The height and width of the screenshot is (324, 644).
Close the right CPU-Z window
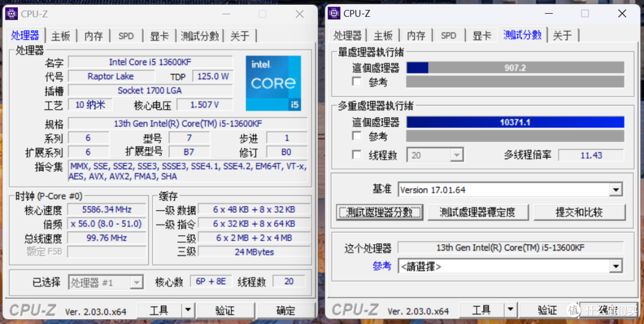click(x=622, y=14)
